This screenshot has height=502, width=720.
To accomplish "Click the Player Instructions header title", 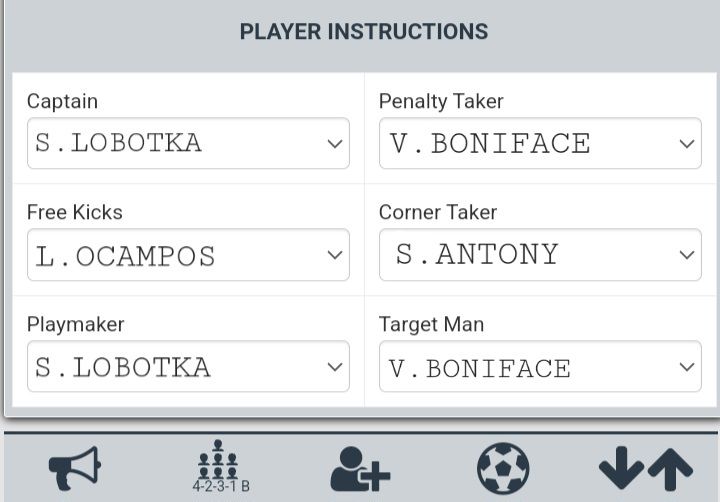I will [364, 32].
